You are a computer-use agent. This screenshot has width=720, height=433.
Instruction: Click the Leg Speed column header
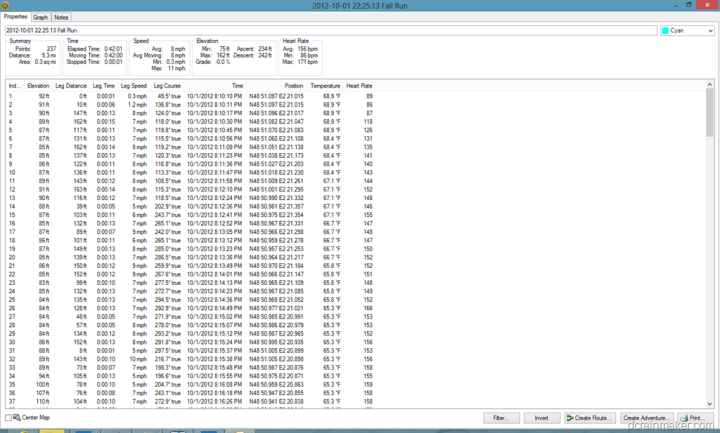134,86
